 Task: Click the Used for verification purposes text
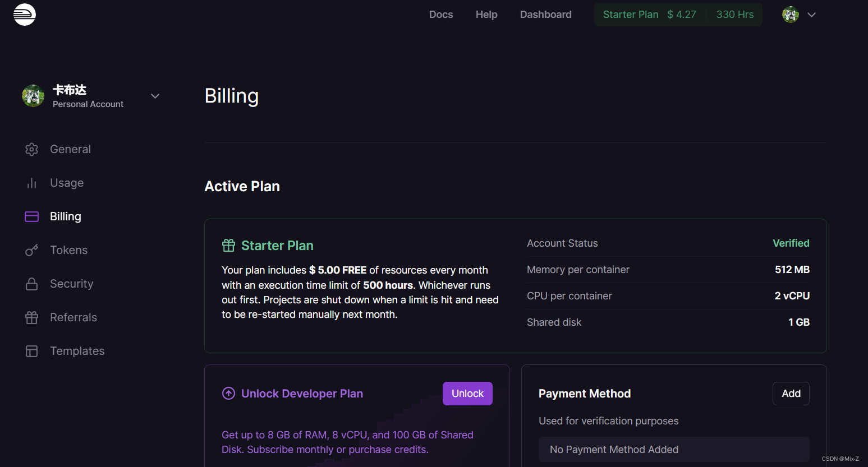click(609, 421)
